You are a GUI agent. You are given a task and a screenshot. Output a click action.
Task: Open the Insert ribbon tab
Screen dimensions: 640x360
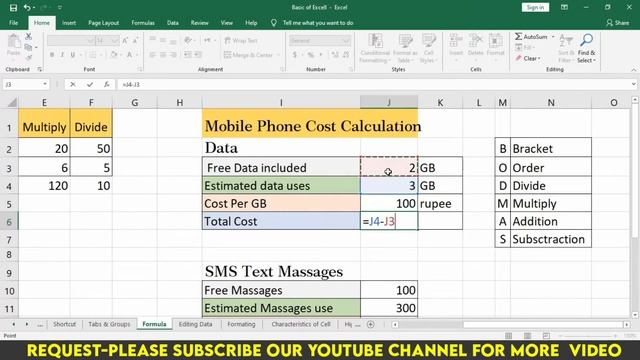[69, 23]
